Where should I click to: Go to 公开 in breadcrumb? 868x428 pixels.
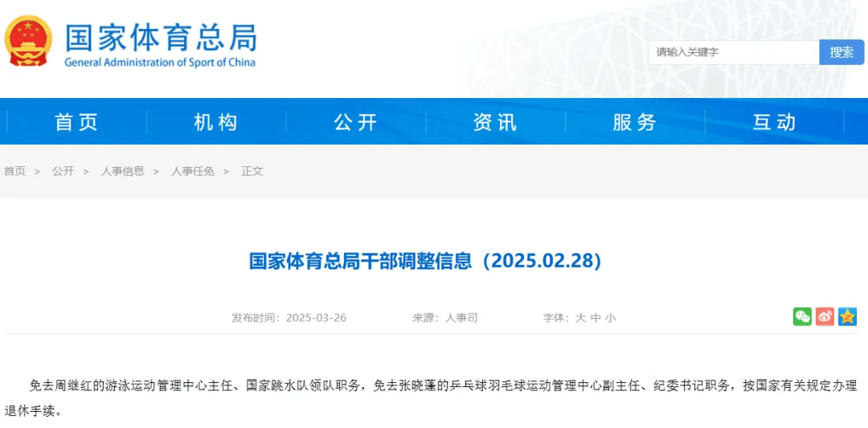point(63,171)
